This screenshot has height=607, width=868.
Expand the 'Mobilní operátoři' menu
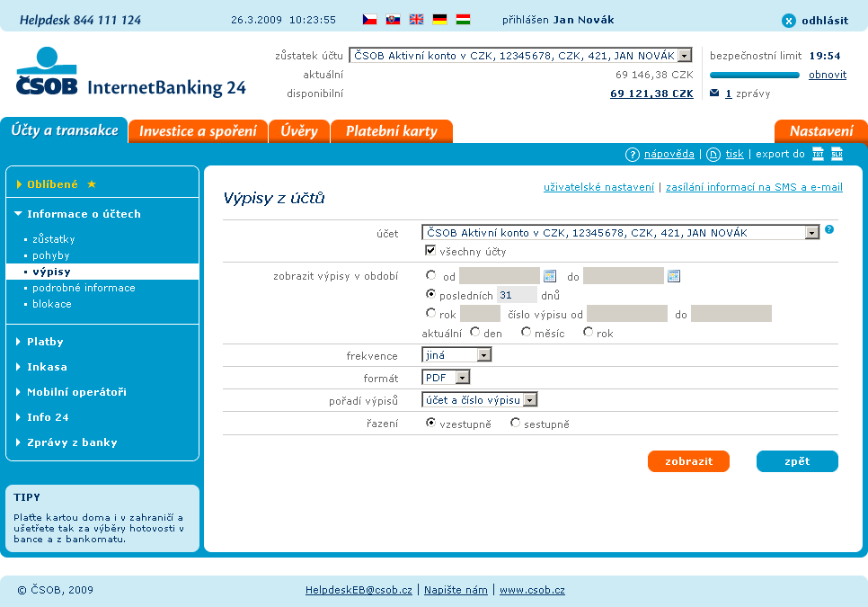coord(71,391)
